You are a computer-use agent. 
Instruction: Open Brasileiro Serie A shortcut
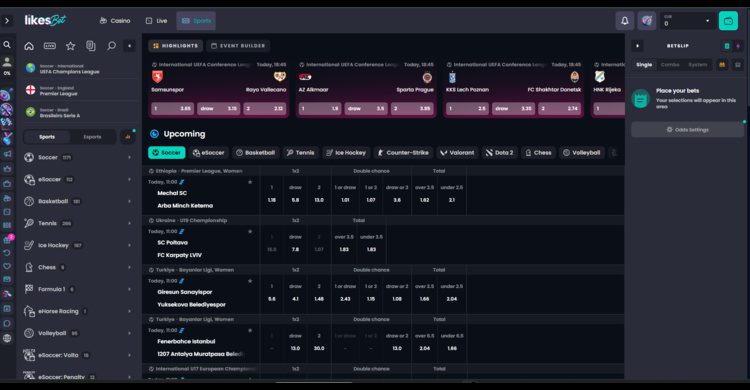[x=79, y=112]
